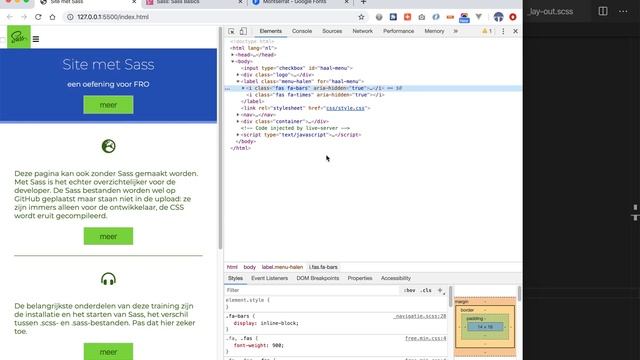Add a new style rule with plus icon

pyautogui.click(x=440, y=290)
